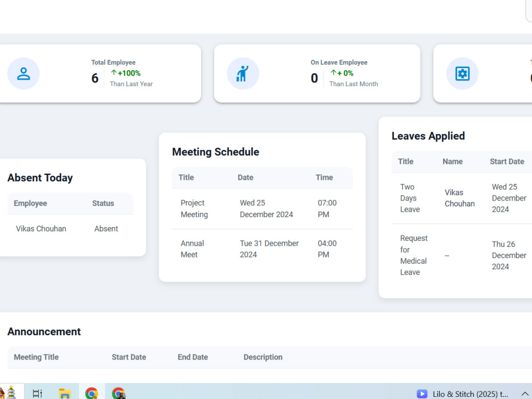
Task: Select Vikas Chouhan in Absent Today table
Action: [x=41, y=229]
